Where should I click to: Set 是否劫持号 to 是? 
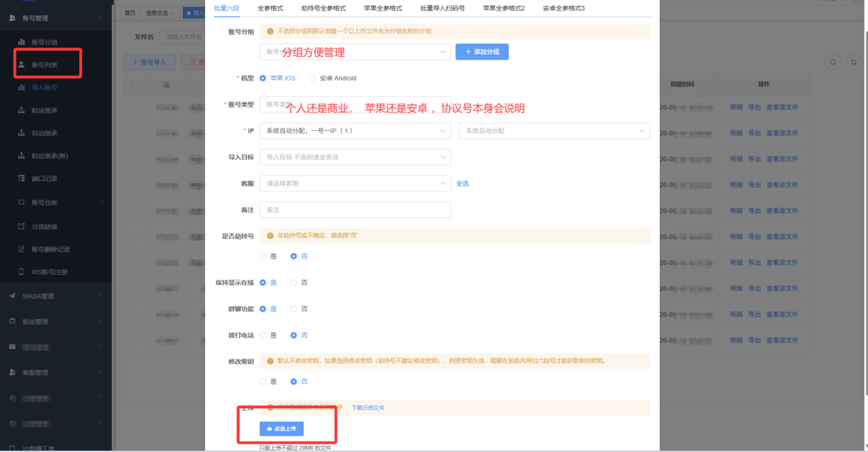tap(268, 256)
